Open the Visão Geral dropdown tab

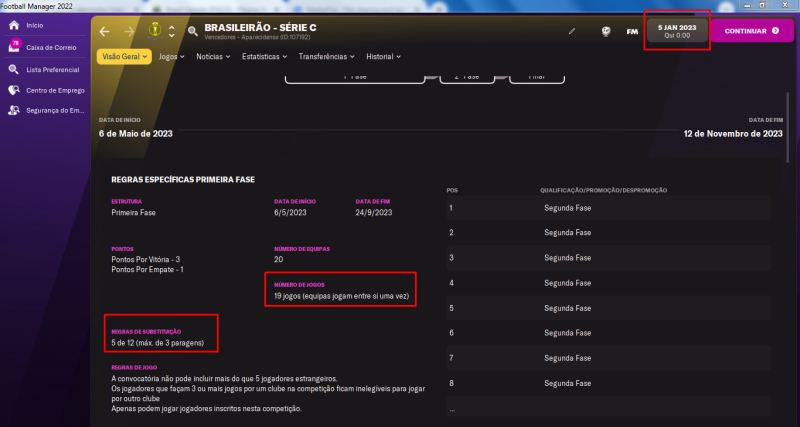[x=124, y=57]
